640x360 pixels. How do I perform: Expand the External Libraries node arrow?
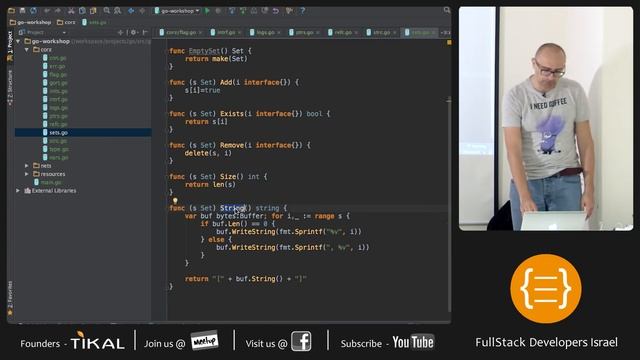tap(18, 191)
